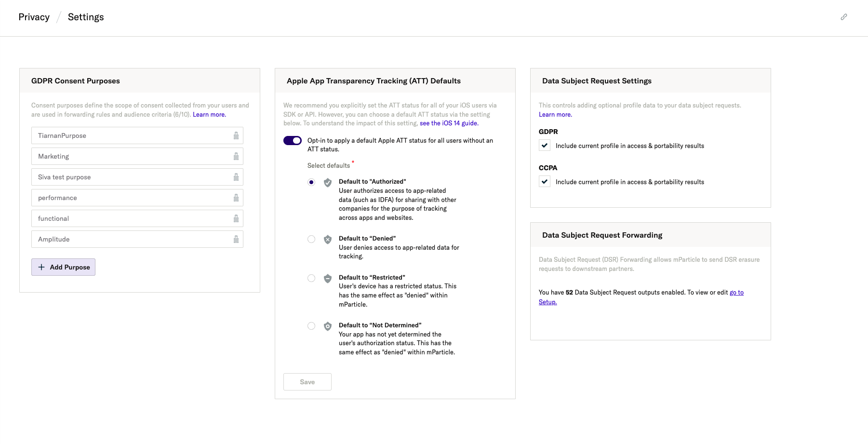Screen dimensions: 868x444
Task: Click the Siva test purpose field
Action: pos(137,177)
